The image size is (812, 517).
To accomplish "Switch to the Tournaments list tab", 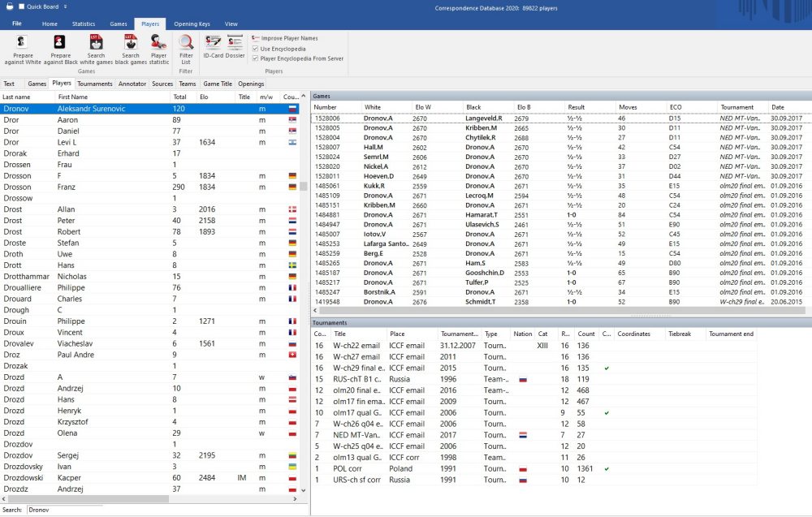I will (x=95, y=84).
